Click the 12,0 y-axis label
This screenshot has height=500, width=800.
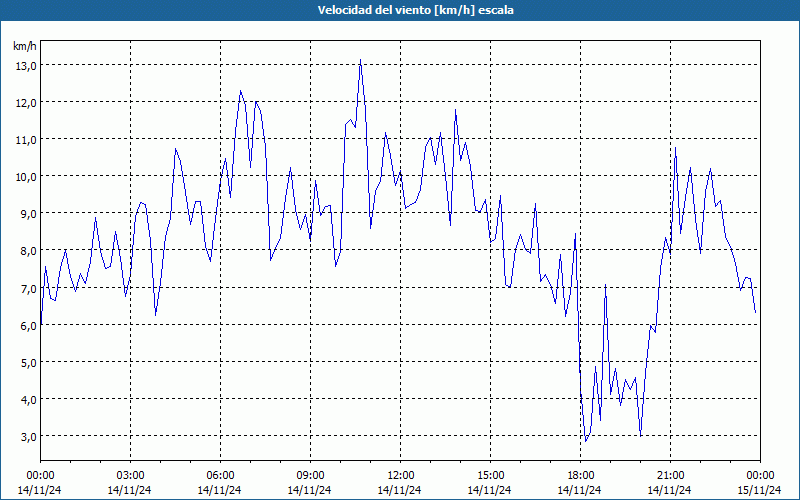tap(25, 103)
